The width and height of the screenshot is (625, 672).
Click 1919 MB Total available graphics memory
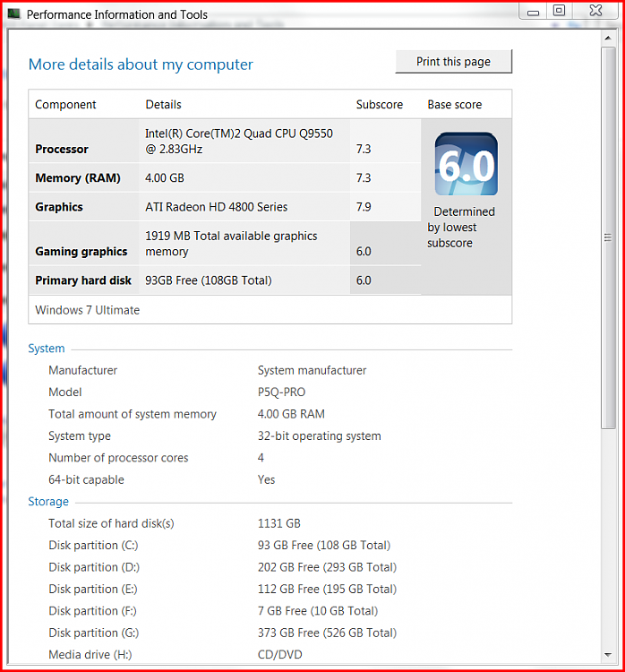pos(231,244)
